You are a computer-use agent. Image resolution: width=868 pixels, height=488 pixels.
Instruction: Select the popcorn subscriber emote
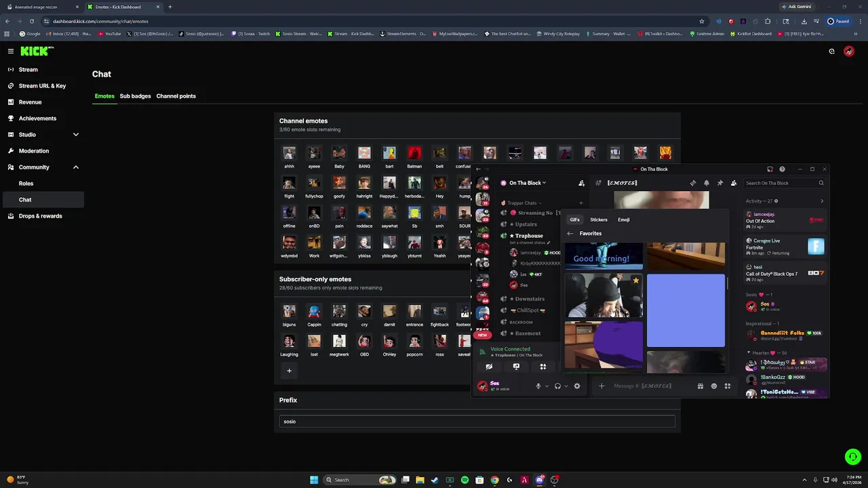tap(414, 342)
